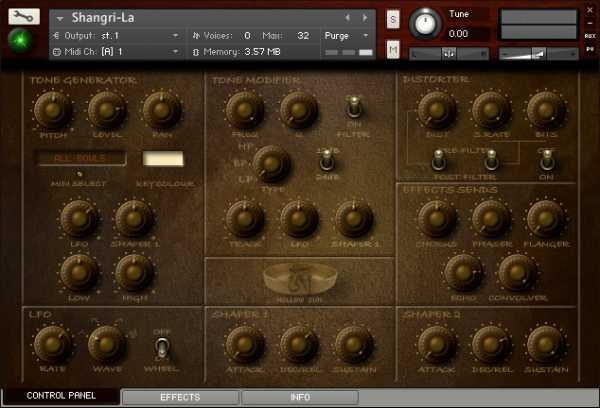Image resolution: width=600 pixels, height=408 pixels.
Task: Click the Low knob in Tone Generator
Action: point(79,273)
